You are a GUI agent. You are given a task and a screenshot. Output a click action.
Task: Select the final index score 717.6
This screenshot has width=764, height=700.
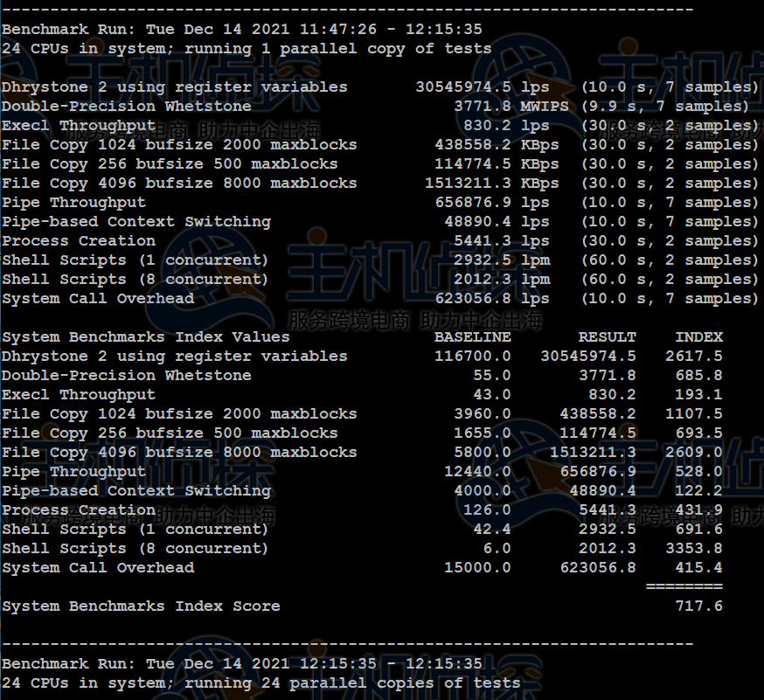(x=698, y=606)
